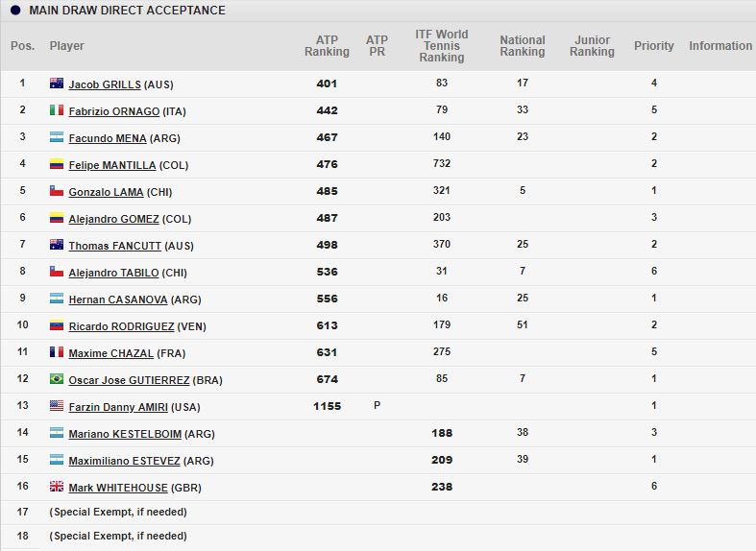Click the Brazilian flag beside Oscar Jose Gutierrez
Viewport: 756px width, 551px height.
57,379
